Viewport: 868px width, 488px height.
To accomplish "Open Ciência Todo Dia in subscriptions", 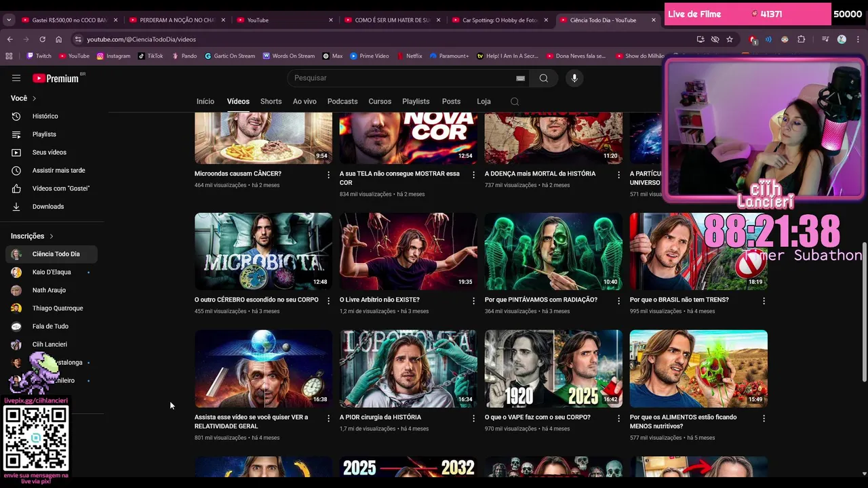I will click(x=52, y=254).
